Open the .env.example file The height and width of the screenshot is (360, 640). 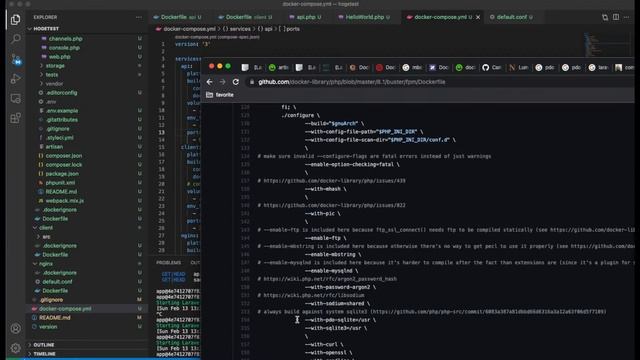pos(62,111)
